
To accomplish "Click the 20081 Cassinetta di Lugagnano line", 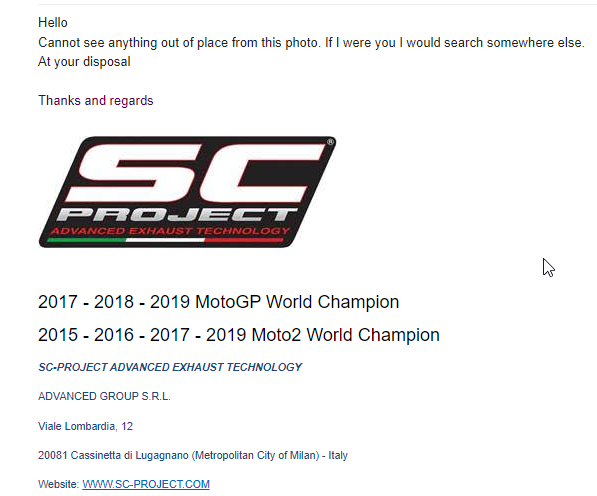I will click(x=193, y=455).
